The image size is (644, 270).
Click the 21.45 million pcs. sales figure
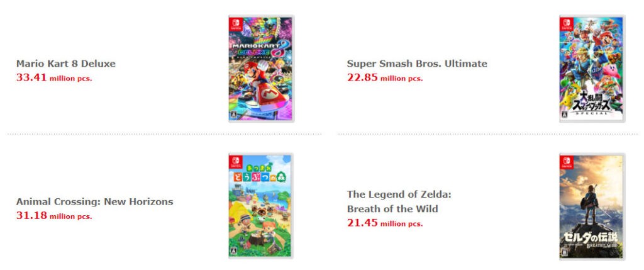[385, 223]
